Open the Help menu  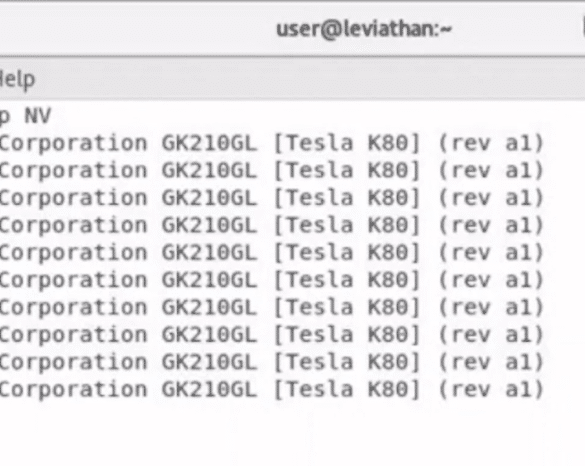(18, 79)
